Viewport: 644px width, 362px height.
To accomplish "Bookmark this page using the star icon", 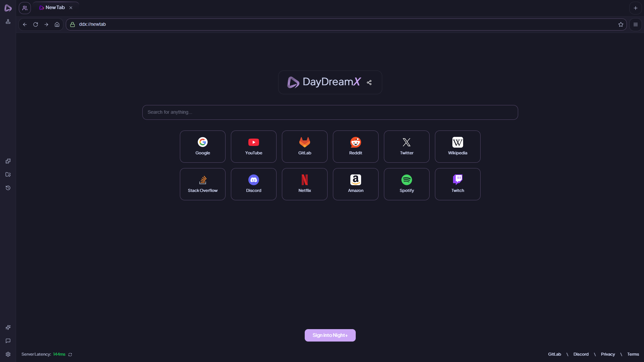I will (x=621, y=24).
